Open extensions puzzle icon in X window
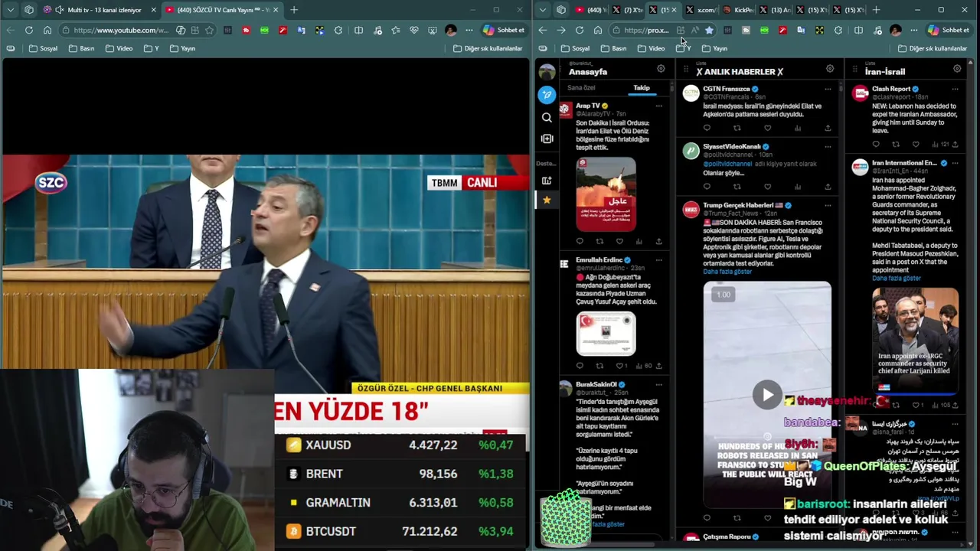Screen dimensions: 980x551 pos(838,30)
